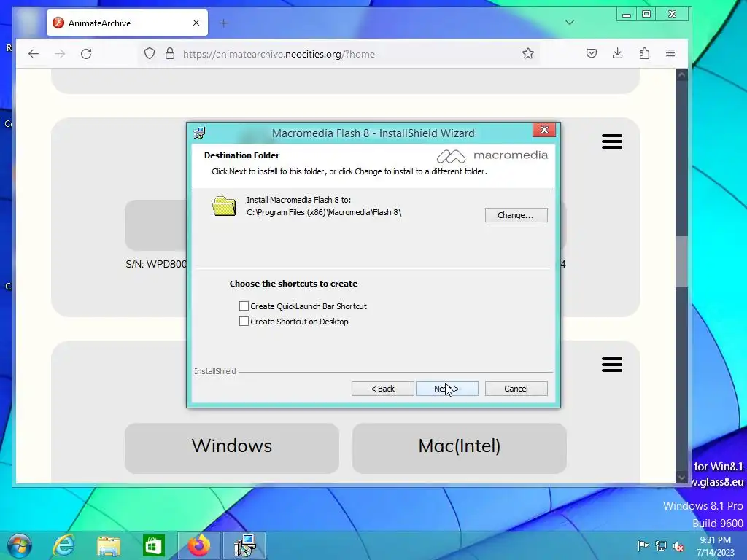
Task: Open upper card hamburger menu on page
Action: [x=612, y=141]
